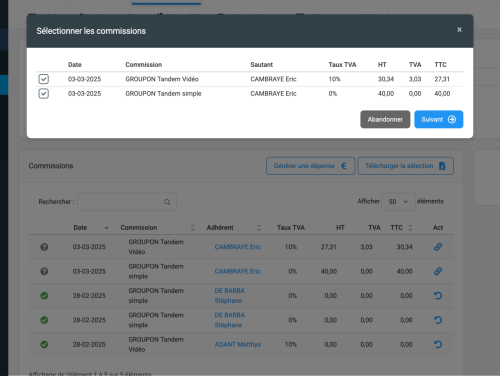Close the Sélectionner les commissions dialog
Viewport: 500px width, 376px height.
(x=459, y=30)
